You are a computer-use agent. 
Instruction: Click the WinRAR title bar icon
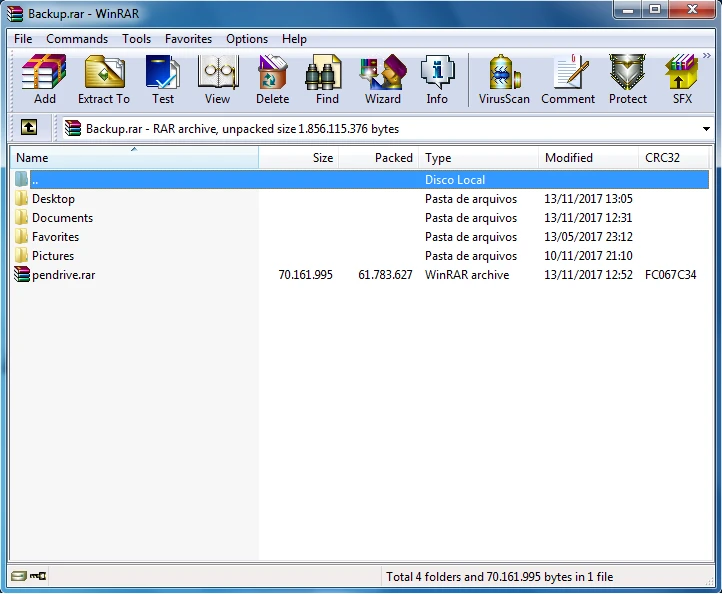[15, 13]
